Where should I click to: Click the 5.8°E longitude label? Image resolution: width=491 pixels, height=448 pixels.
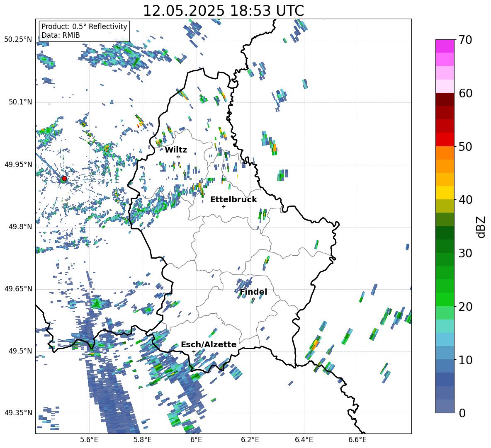coord(143,440)
